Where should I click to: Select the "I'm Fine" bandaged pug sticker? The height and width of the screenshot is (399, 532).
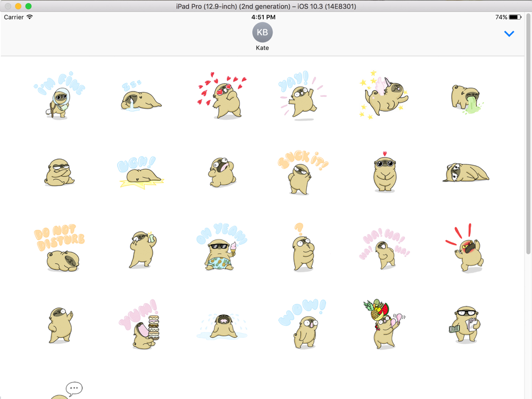[x=59, y=95]
